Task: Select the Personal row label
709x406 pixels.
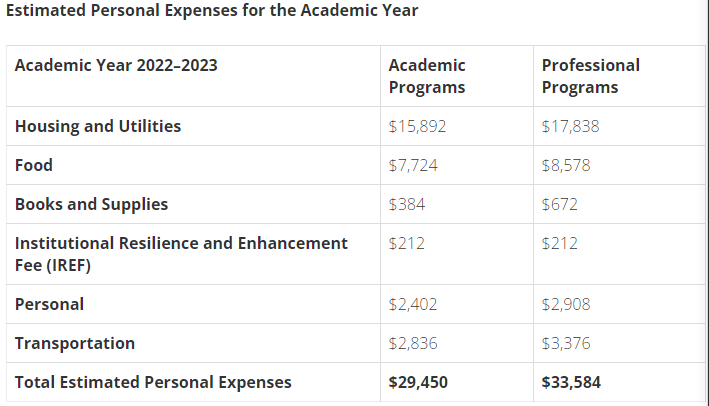Action: coord(49,304)
